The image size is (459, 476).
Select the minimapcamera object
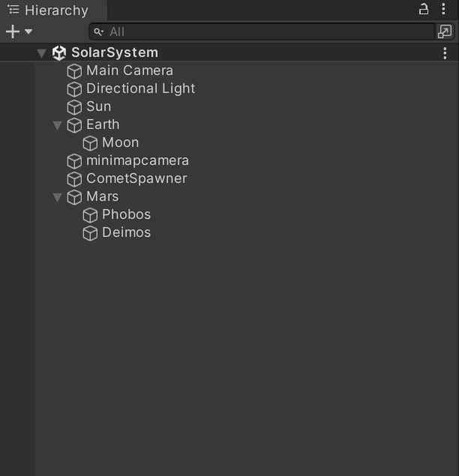pyautogui.click(x=137, y=160)
